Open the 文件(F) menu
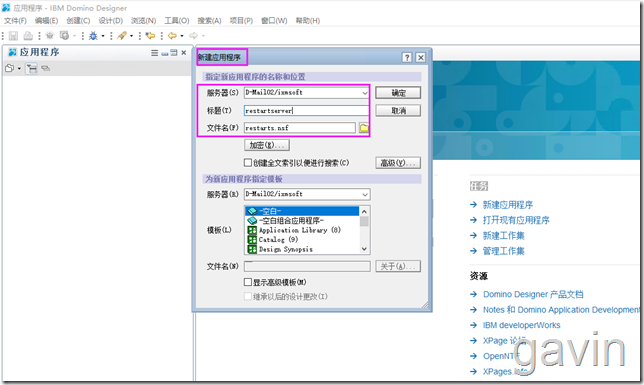644x385 pixels. pyautogui.click(x=15, y=21)
